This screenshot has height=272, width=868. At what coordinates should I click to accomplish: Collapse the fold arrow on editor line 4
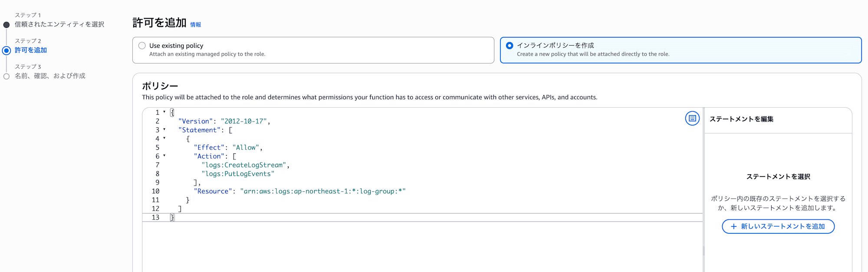pyautogui.click(x=164, y=138)
